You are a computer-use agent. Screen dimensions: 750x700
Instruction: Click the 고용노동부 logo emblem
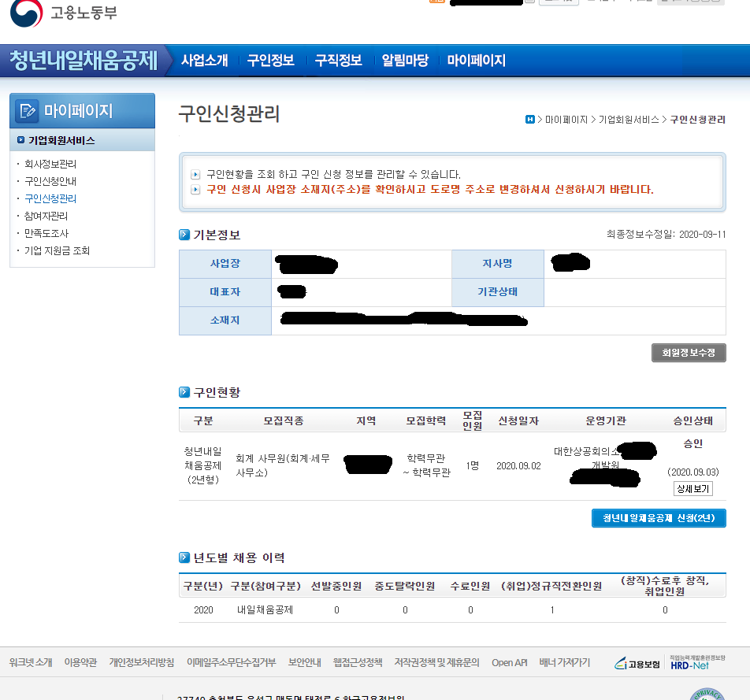[x=26, y=13]
